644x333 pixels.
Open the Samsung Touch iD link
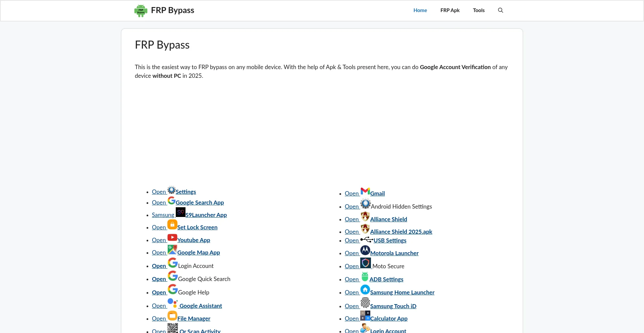pyautogui.click(x=393, y=306)
